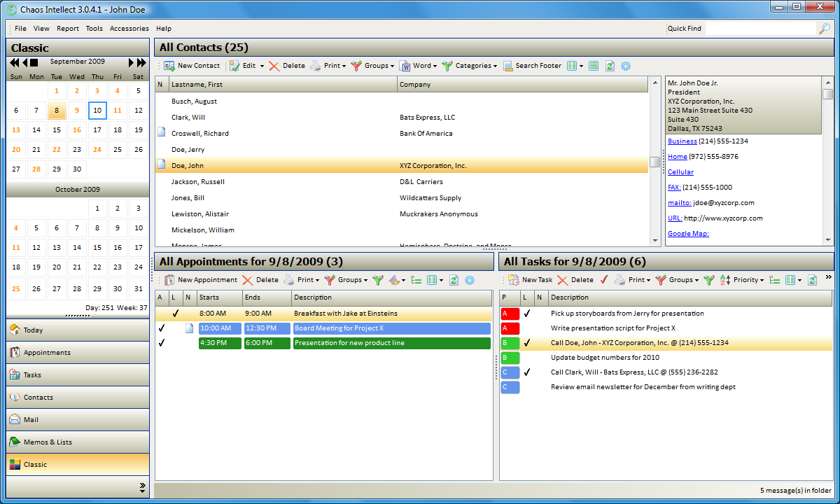Click red checkmark to complete task
This screenshot has width=840, height=504.
pos(604,280)
